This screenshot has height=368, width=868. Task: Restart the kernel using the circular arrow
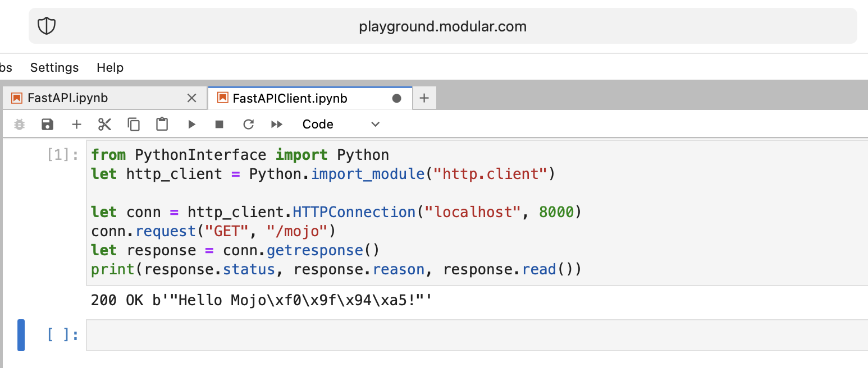[x=248, y=125]
